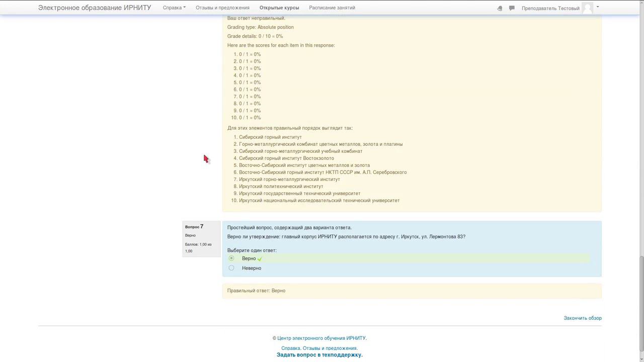Open Центр электронного обучения ИРНИТУ link

pyautogui.click(x=321, y=338)
